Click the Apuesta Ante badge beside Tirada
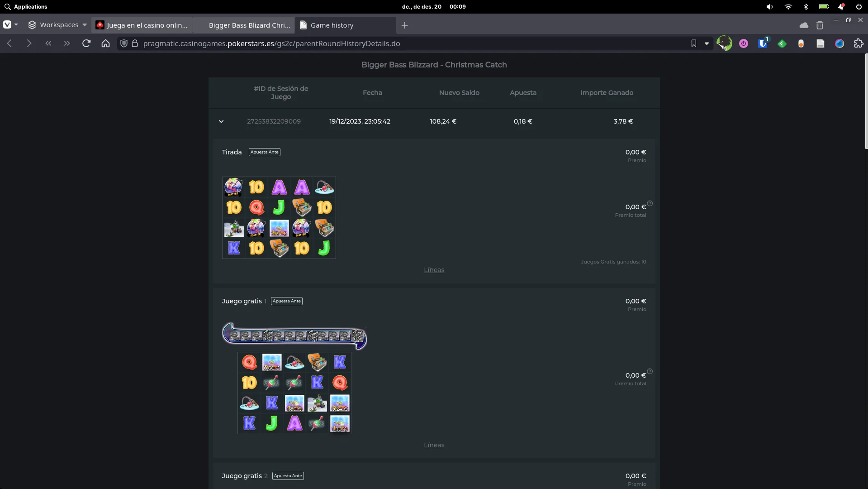The width and height of the screenshot is (868, 489). click(x=265, y=152)
